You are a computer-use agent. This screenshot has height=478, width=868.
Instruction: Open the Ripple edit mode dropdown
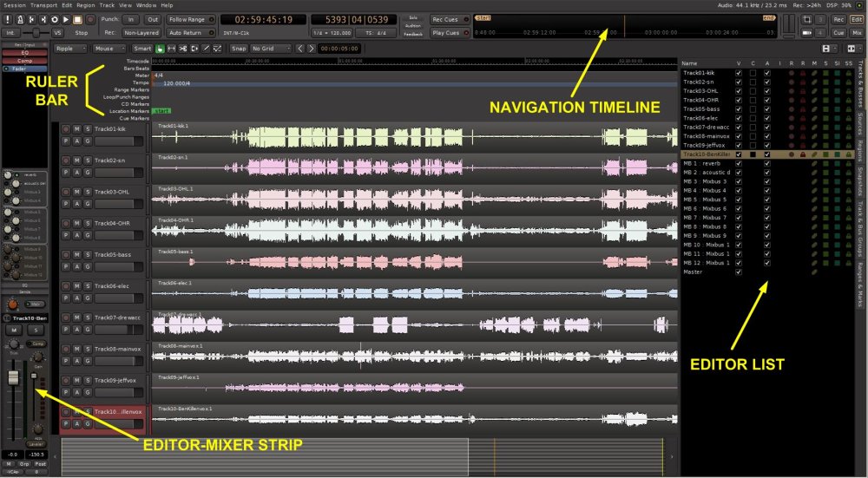pyautogui.click(x=70, y=49)
